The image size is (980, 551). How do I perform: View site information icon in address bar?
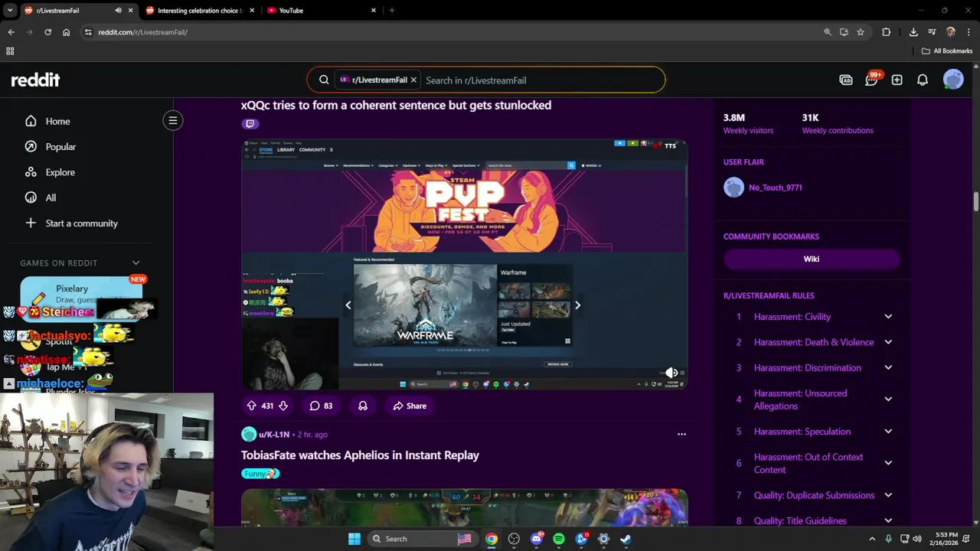coord(88,32)
